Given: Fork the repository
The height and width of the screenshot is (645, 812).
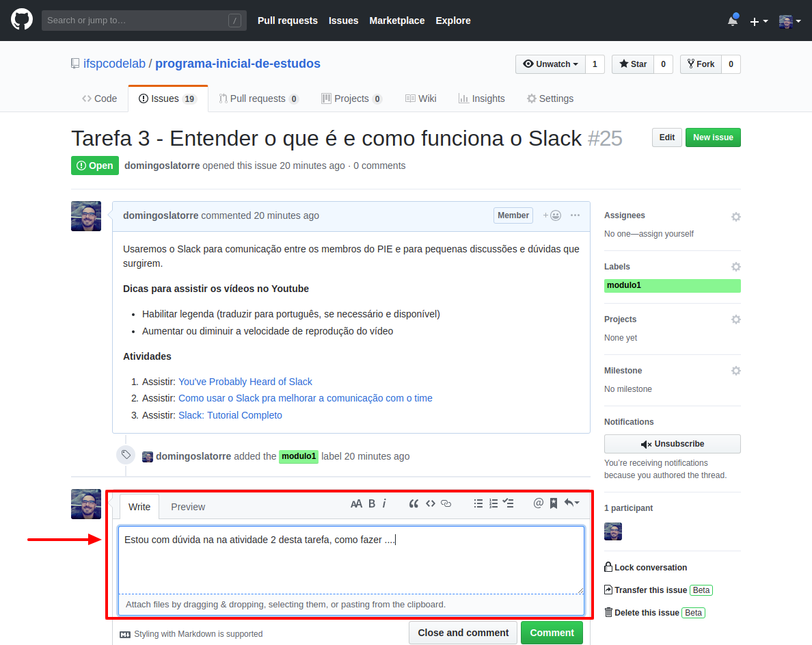Looking at the screenshot, I should [x=701, y=64].
